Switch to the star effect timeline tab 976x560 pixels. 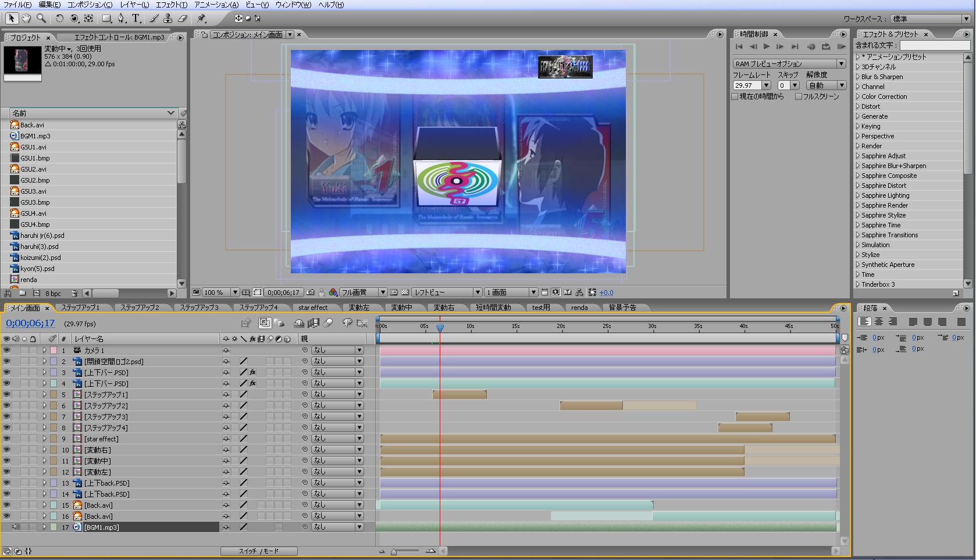coord(313,308)
